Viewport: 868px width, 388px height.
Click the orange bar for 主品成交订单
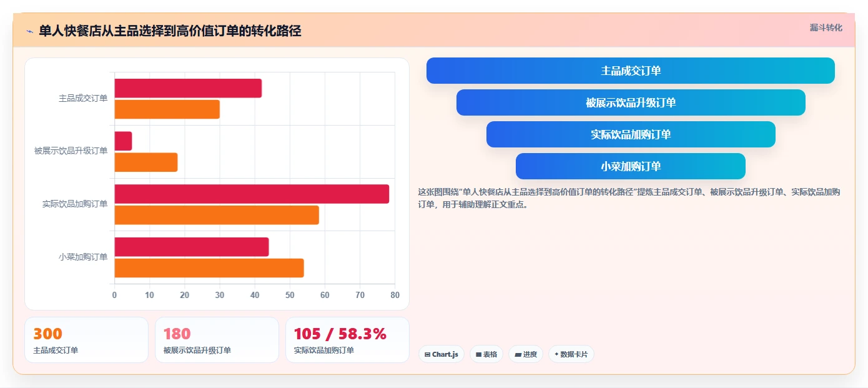pos(167,109)
